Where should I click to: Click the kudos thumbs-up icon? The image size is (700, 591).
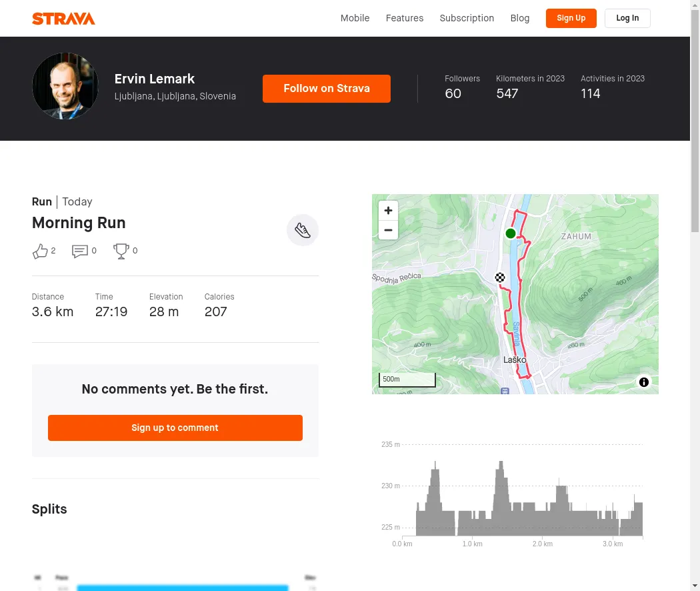click(40, 251)
